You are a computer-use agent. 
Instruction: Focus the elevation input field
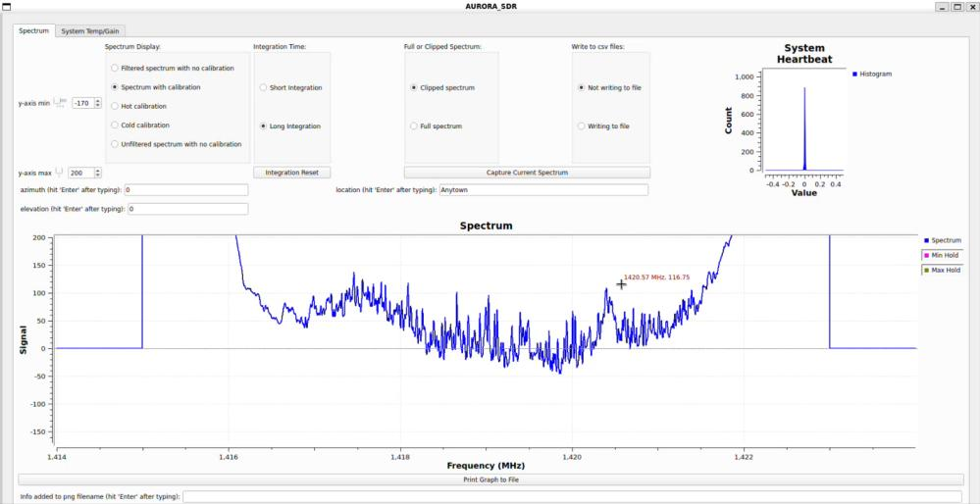point(188,209)
